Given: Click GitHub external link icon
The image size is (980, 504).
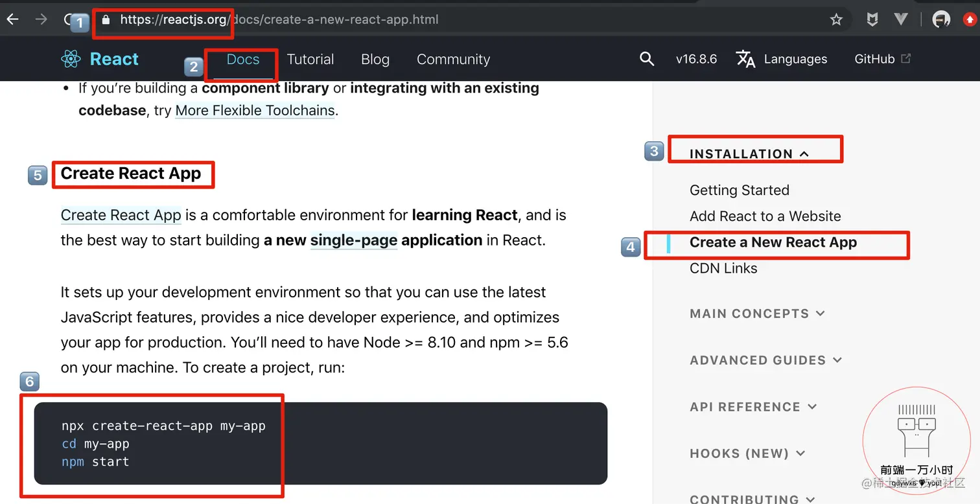Looking at the screenshot, I should pyautogui.click(x=906, y=58).
